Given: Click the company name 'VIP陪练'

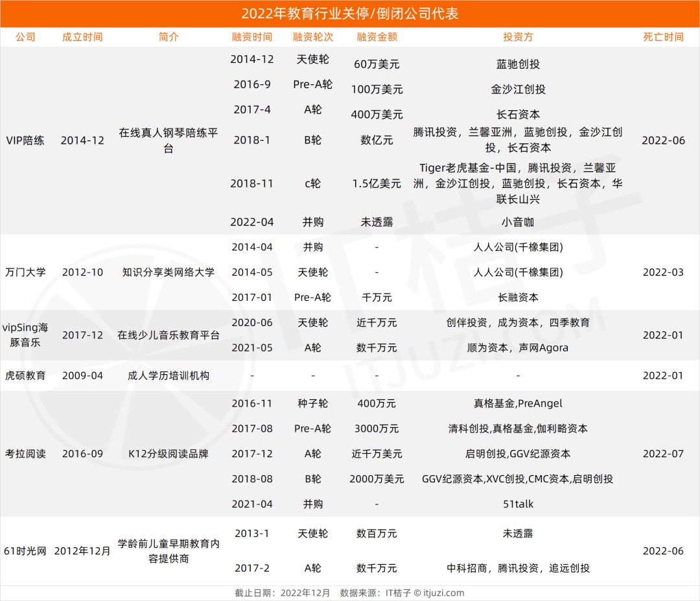Looking at the screenshot, I should point(25,140).
